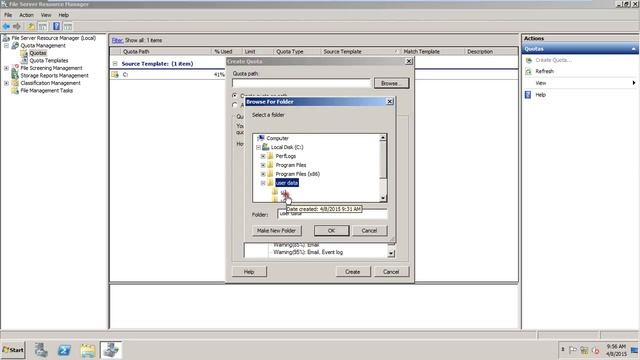Open PowerShell from taskbar

click(x=64, y=350)
